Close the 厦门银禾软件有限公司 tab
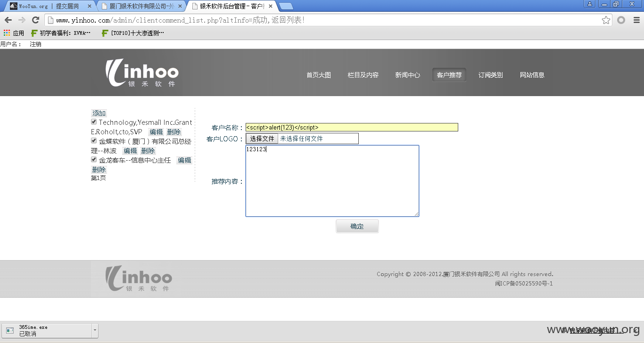644x343 pixels. pos(180,6)
